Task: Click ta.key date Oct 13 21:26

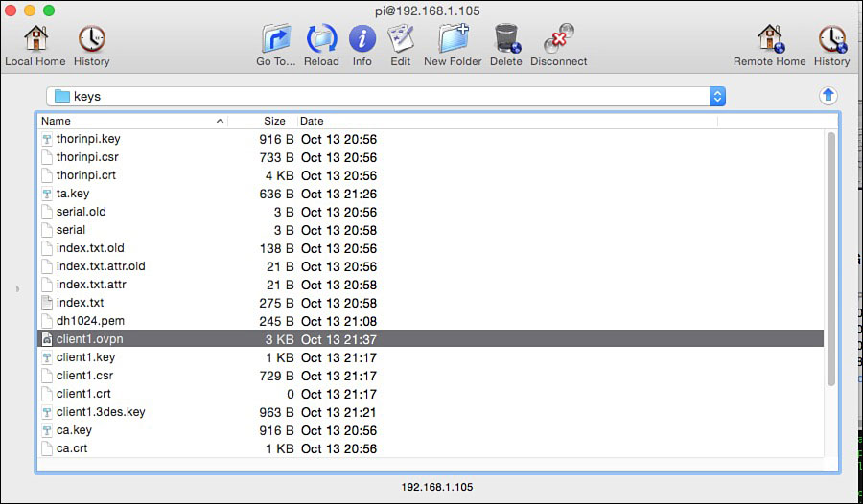Action: [x=338, y=194]
